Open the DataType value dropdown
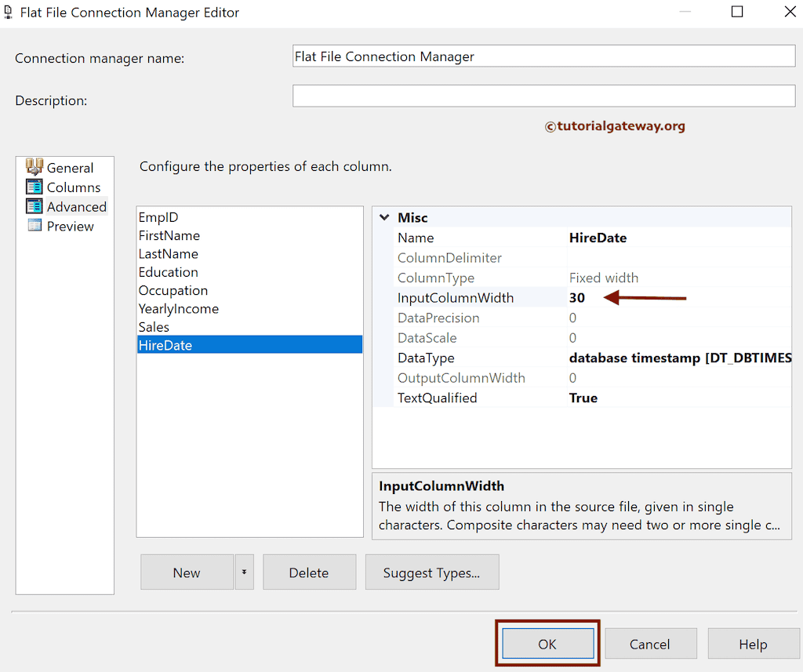Viewport: 803px width, 672px height. click(675, 358)
